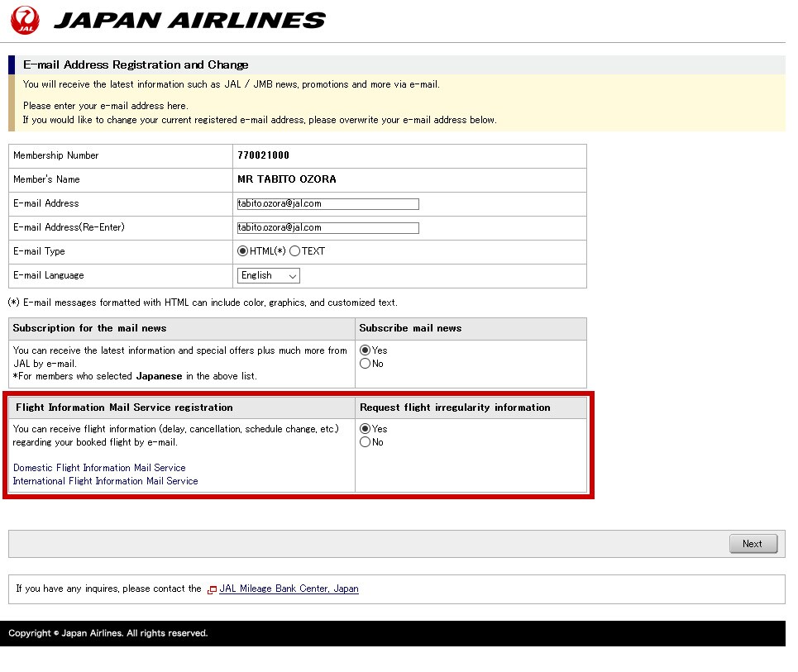
Task: Open JAL Mileage Bank Center, Japan link
Action: click(x=289, y=589)
